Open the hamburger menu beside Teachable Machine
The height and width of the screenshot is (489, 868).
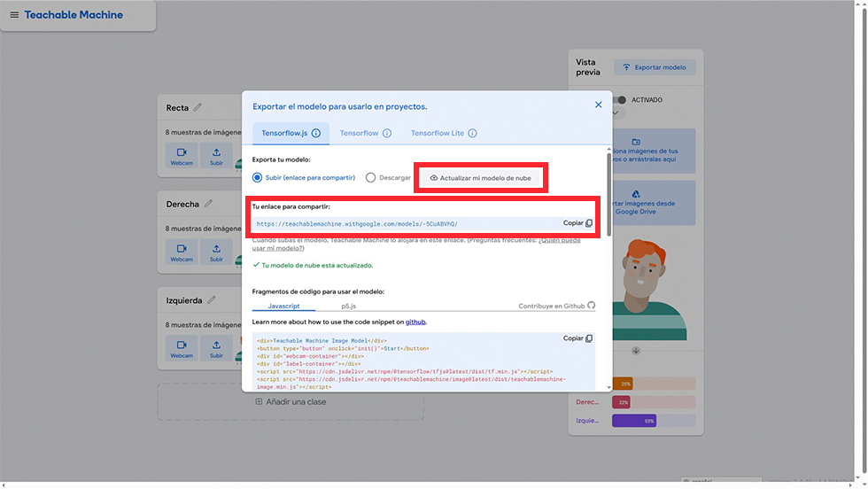[14, 15]
